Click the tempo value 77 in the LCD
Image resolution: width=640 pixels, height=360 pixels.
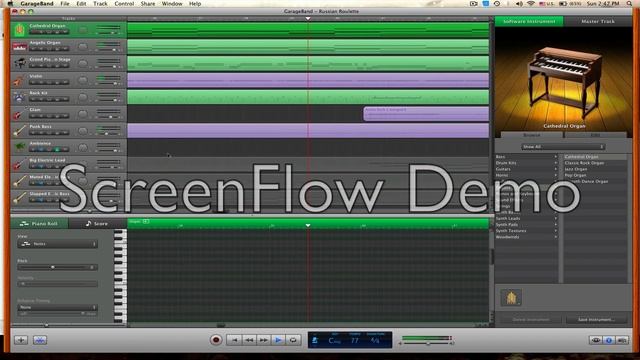(354, 340)
